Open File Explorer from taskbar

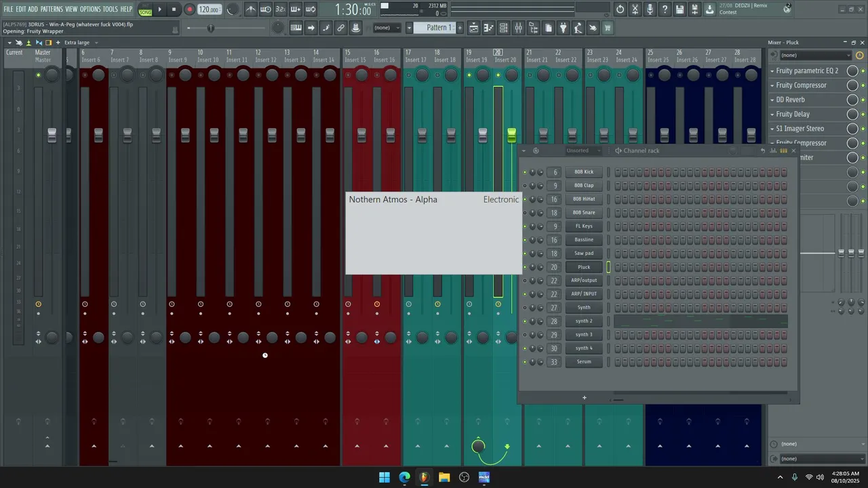(444, 477)
